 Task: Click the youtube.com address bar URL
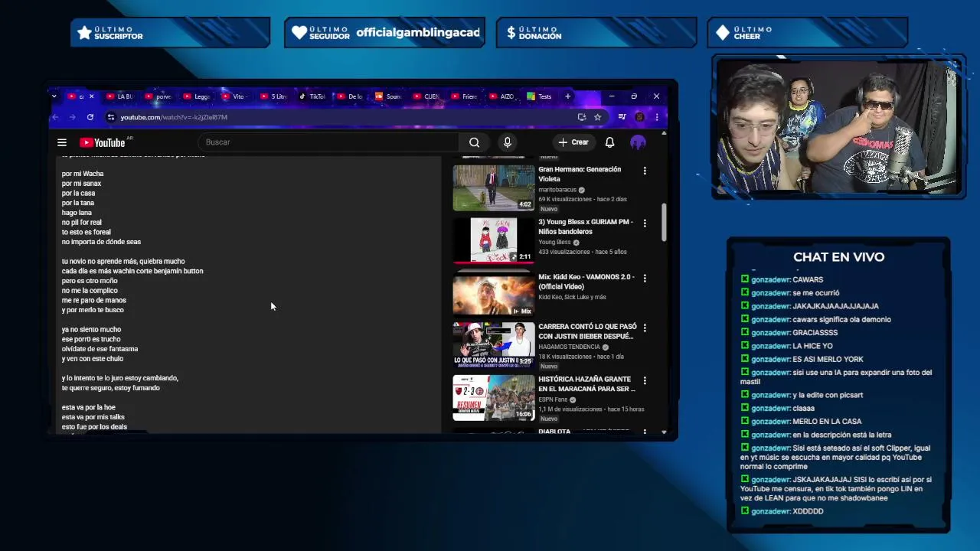click(174, 117)
